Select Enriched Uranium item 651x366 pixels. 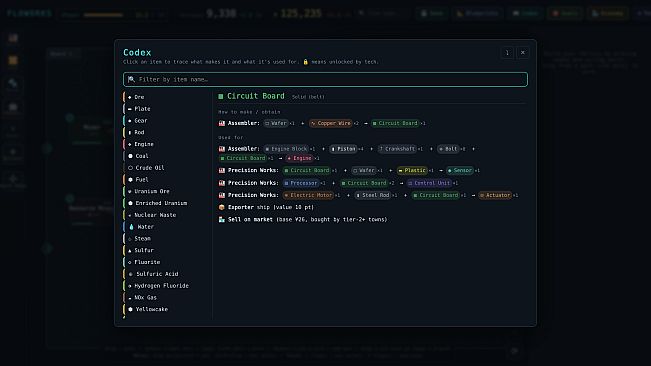click(167, 203)
